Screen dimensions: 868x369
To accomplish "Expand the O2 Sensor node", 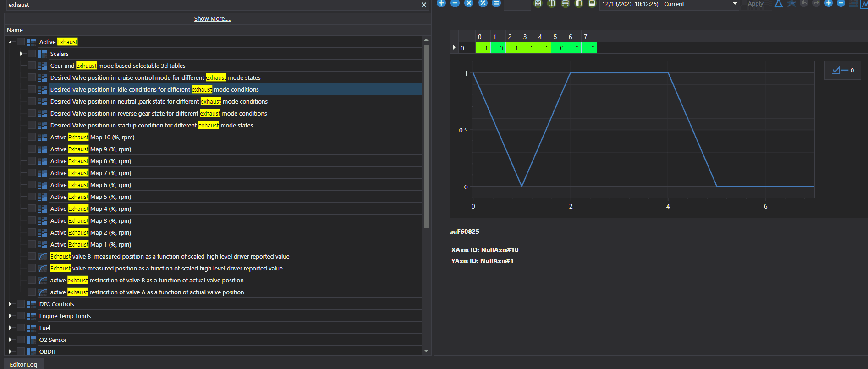I will [x=10, y=340].
